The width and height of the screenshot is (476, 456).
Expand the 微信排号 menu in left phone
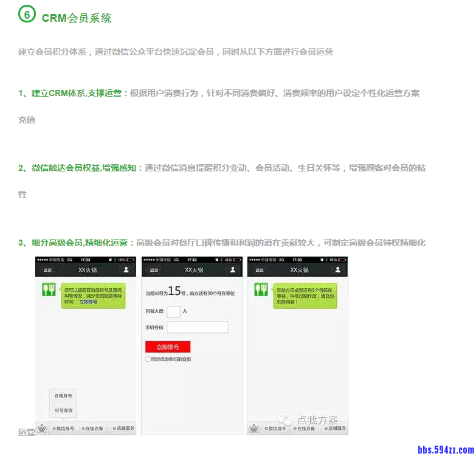tap(64, 429)
